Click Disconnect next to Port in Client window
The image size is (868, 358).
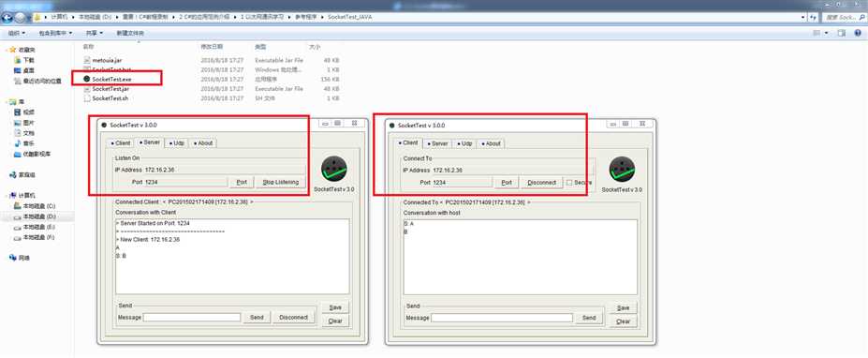tap(542, 183)
